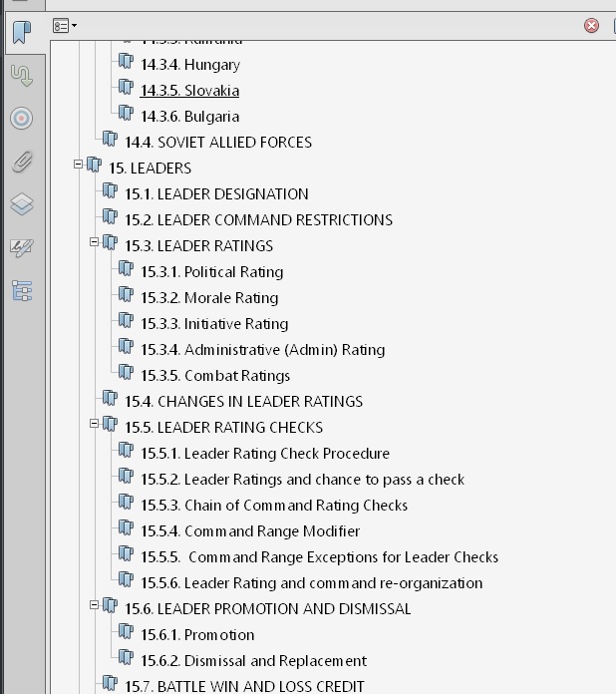The width and height of the screenshot is (616, 694).
Task: Click bookmark icon beside 15.3.3. Initiative Rating
Action: pos(126,320)
